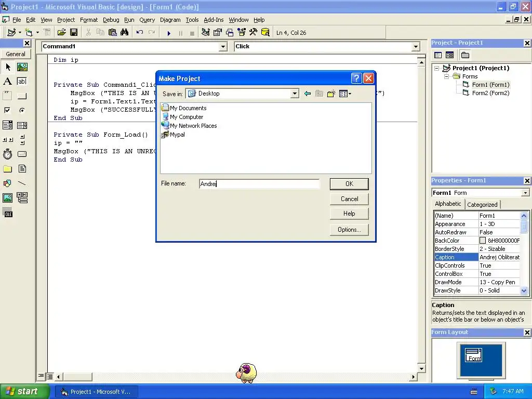Select the OptionButton tool in toolbox
The image size is (532, 399).
click(22, 110)
